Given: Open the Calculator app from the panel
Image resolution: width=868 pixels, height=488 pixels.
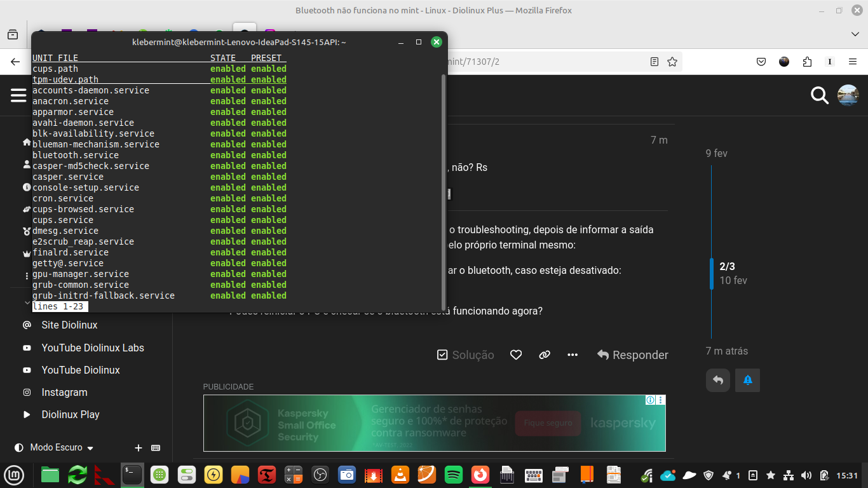Looking at the screenshot, I should coord(294,475).
